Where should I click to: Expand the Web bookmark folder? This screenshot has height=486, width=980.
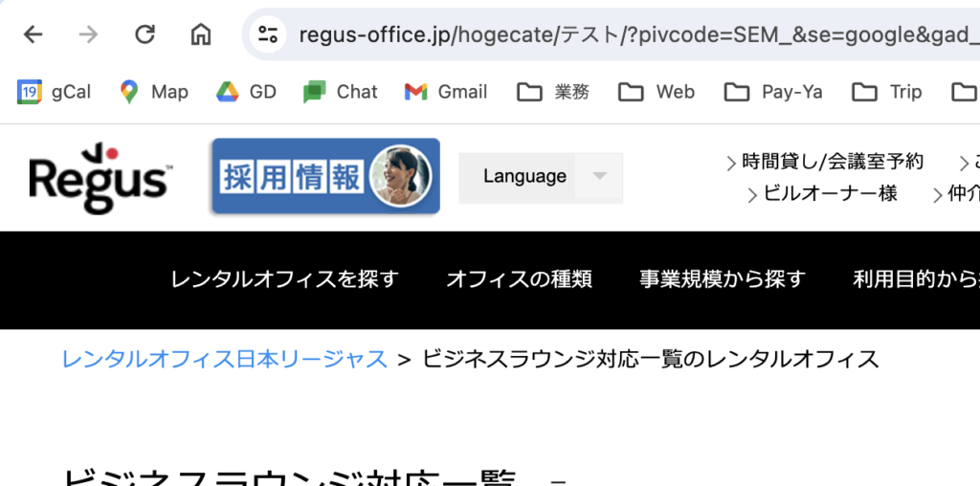click(657, 92)
